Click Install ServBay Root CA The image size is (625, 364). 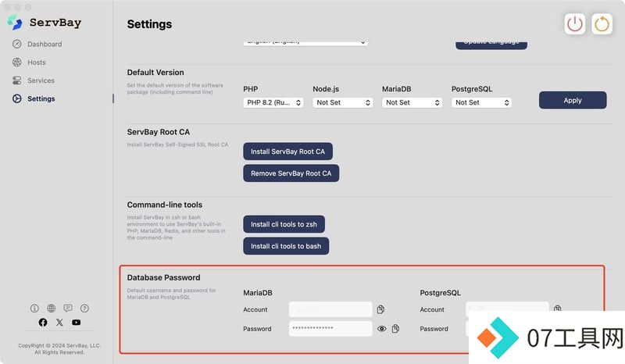[287, 152]
